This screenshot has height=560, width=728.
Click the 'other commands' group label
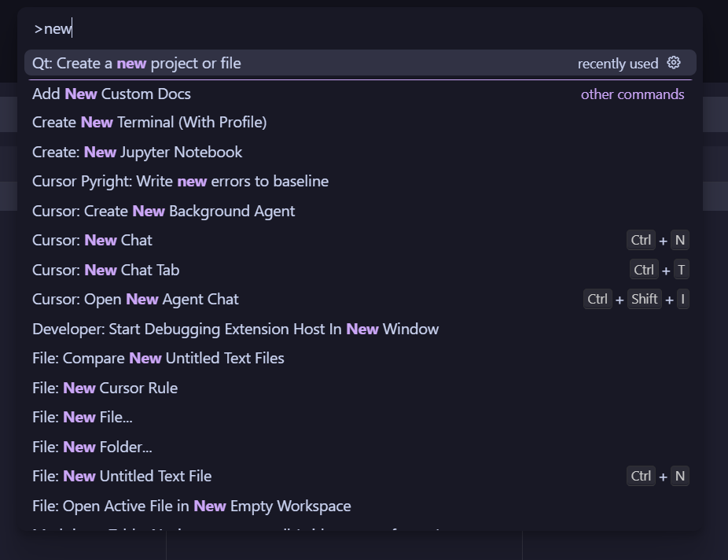point(632,94)
